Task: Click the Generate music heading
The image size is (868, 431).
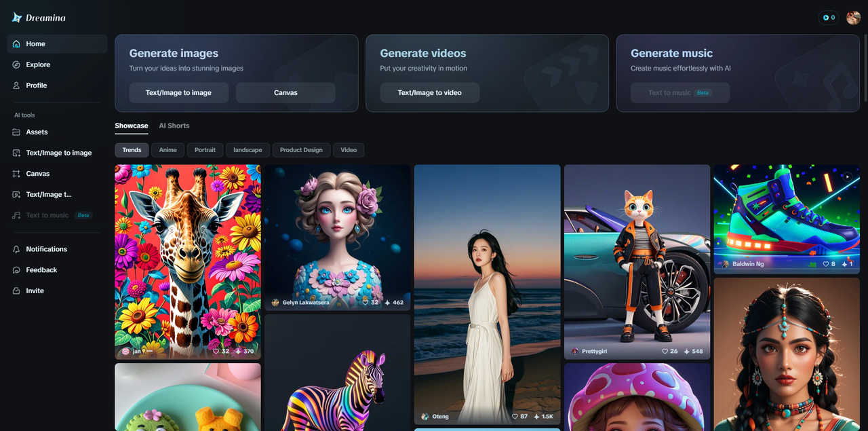Action: pos(671,53)
